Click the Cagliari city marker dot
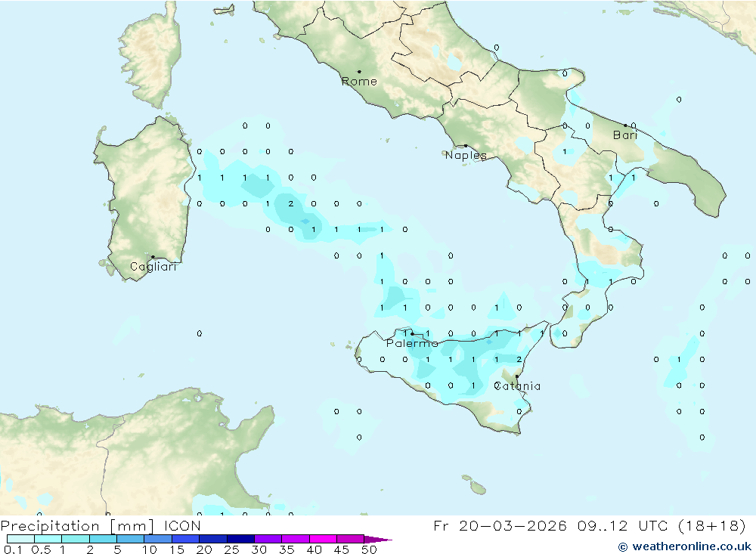 coord(153,257)
